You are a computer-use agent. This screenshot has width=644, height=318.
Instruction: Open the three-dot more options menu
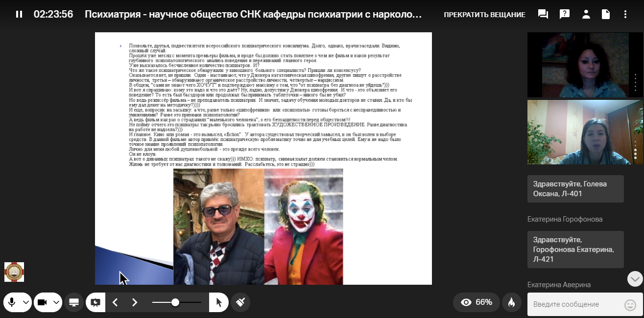pos(625,14)
